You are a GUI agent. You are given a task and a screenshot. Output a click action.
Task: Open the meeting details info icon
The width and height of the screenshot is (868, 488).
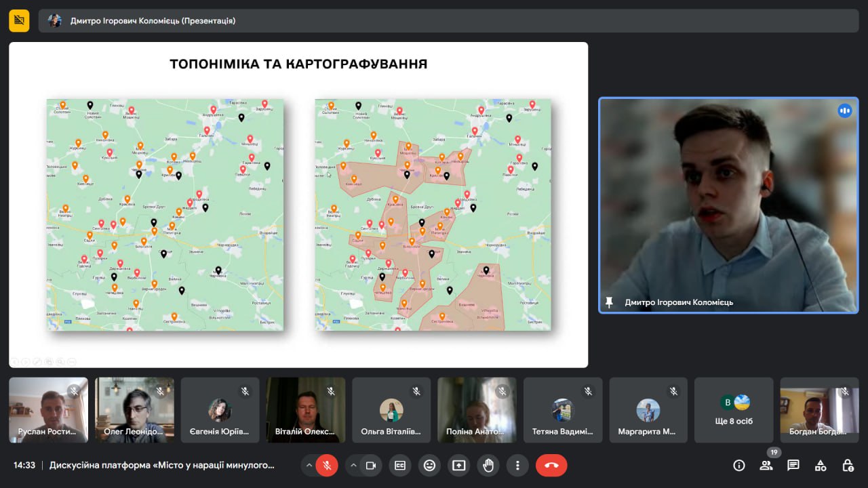tap(739, 466)
